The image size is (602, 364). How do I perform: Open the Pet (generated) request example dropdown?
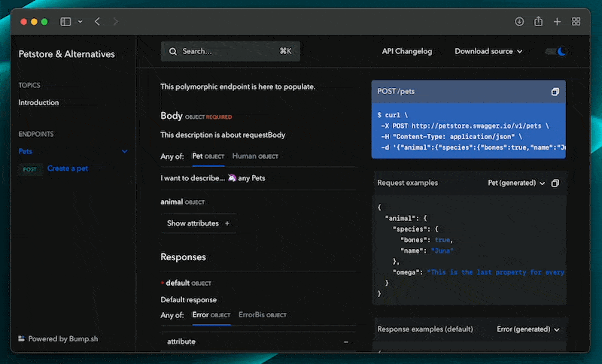point(516,183)
